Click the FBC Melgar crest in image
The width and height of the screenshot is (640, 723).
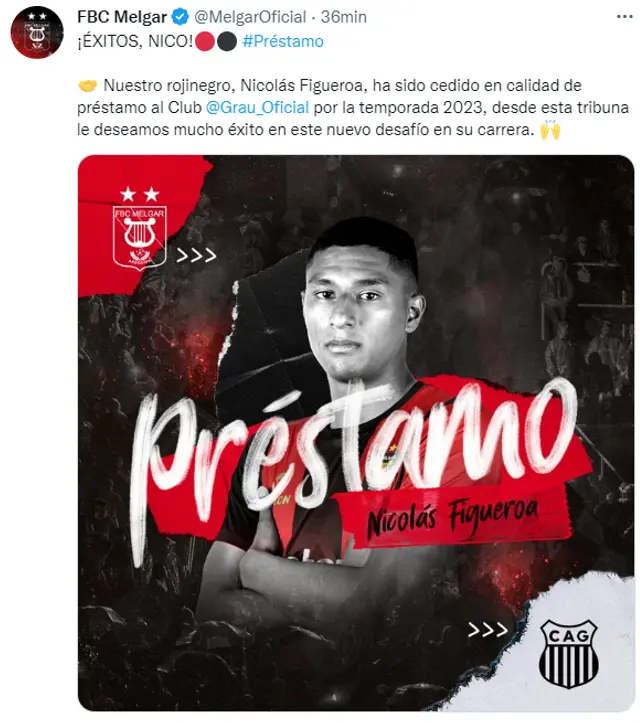(x=140, y=228)
